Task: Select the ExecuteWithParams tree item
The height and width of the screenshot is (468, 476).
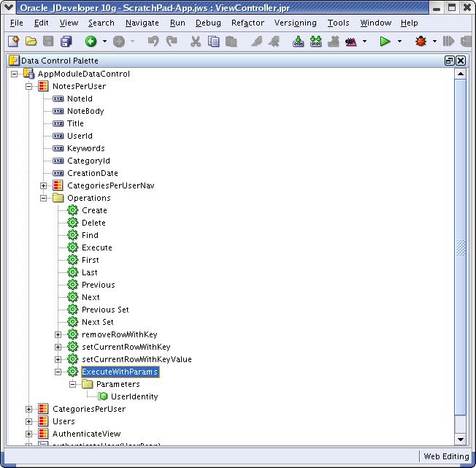Action: pyautogui.click(x=120, y=372)
